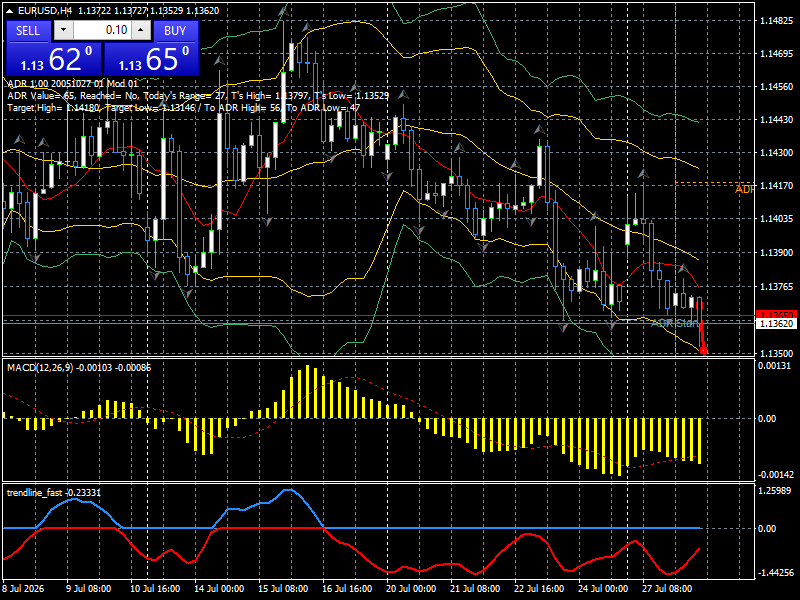Click the BUY button in the trade panel

coord(175,31)
